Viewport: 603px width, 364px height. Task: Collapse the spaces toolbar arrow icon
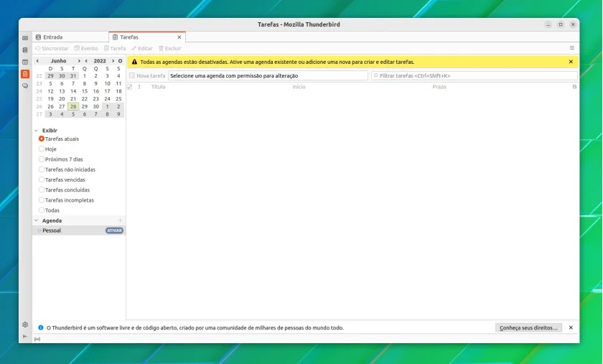(25, 336)
